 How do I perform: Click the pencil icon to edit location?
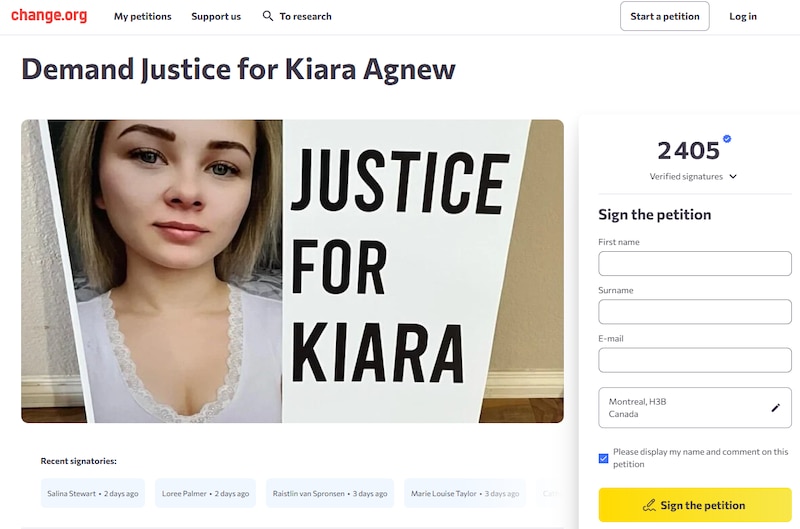click(776, 408)
